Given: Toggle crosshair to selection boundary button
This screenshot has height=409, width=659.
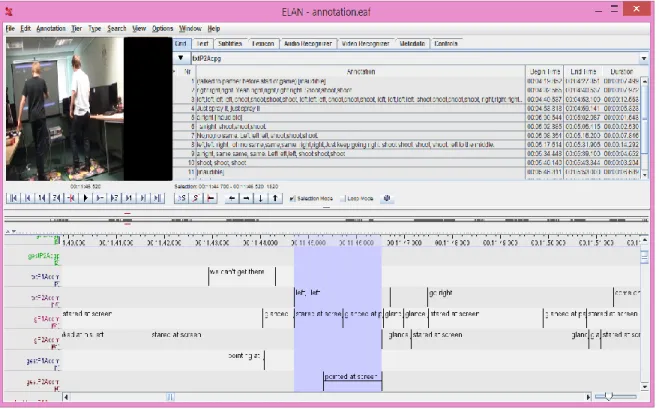Looking at the screenshot, I should click(x=211, y=198).
